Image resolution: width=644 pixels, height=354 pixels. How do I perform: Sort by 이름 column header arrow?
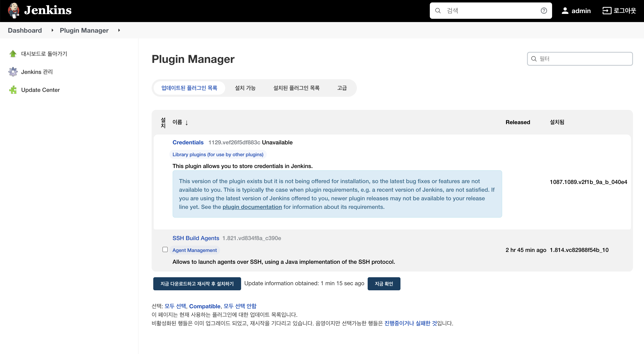(186, 122)
